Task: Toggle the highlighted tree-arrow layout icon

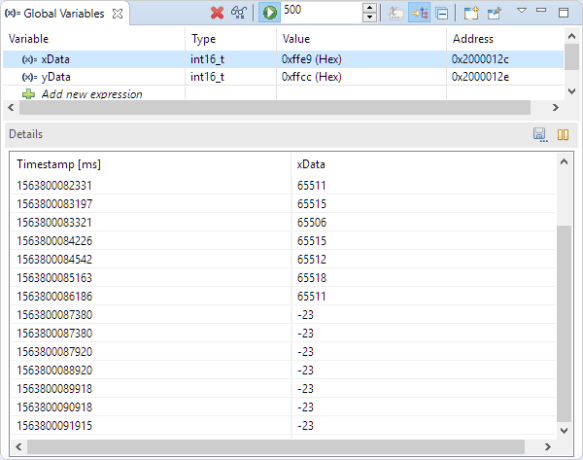Action: (419, 13)
